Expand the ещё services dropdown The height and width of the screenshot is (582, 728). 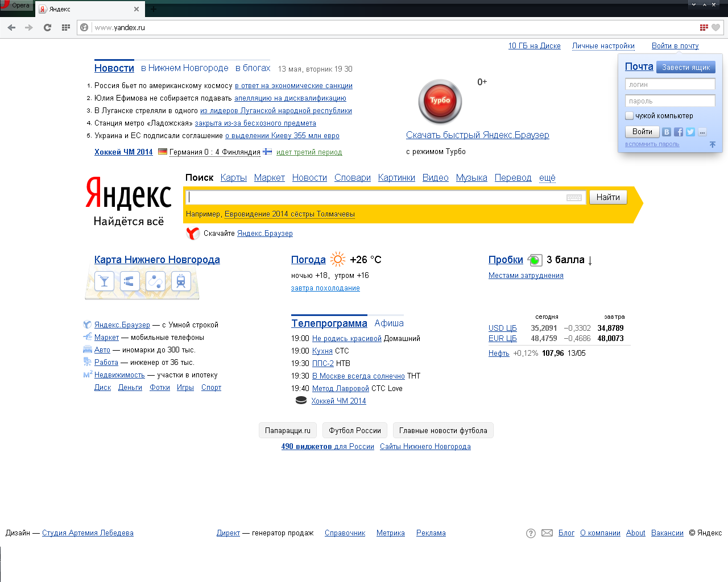547,177
